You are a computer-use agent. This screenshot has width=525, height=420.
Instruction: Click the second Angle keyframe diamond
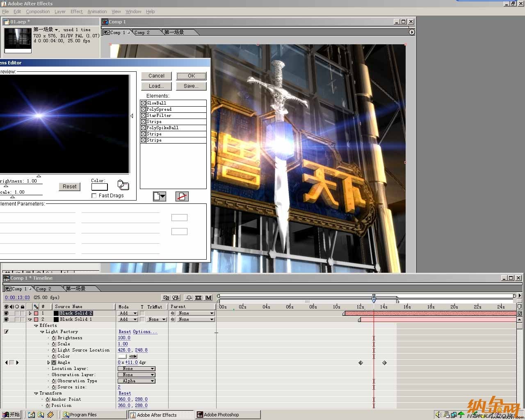384,363
